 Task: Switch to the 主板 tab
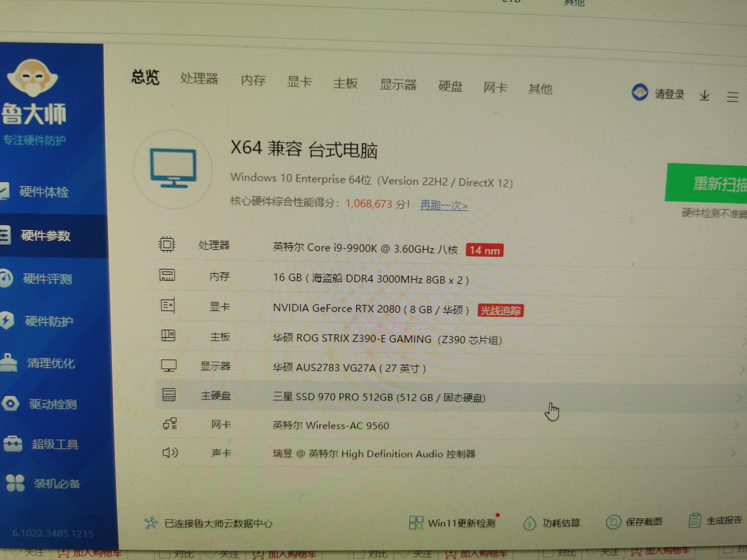(345, 83)
